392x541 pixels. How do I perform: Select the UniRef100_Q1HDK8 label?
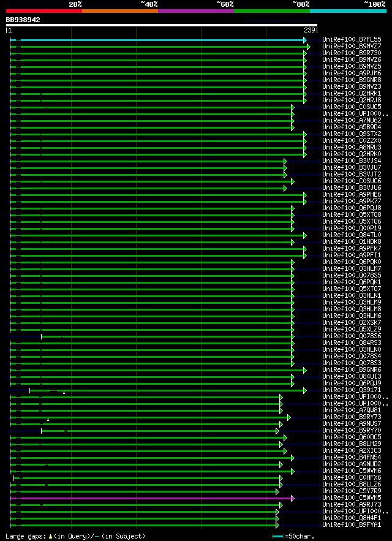tap(352, 241)
